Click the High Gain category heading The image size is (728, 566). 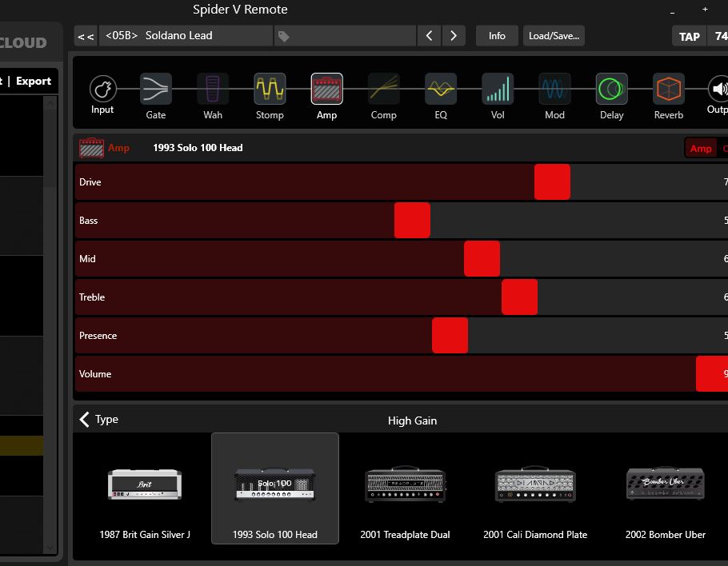[x=412, y=421]
